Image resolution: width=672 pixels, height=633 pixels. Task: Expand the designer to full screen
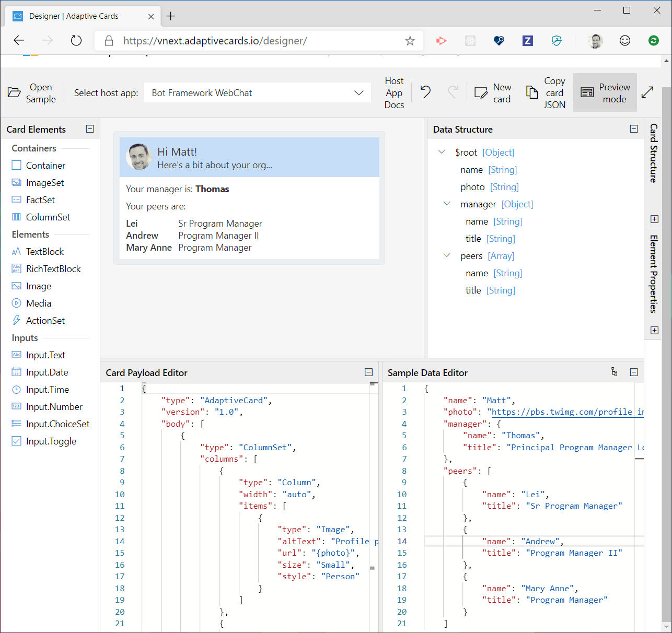tap(647, 92)
